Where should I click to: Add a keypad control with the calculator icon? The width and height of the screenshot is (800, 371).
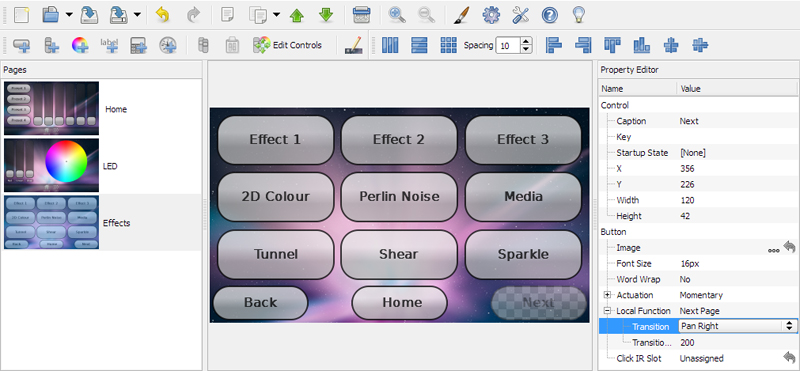[x=138, y=45]
